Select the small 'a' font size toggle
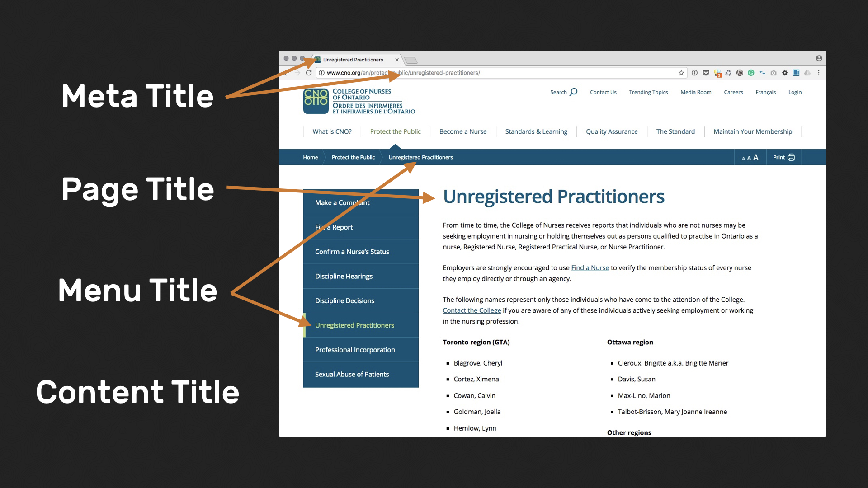The image size is (868, 488). point(741,158)
